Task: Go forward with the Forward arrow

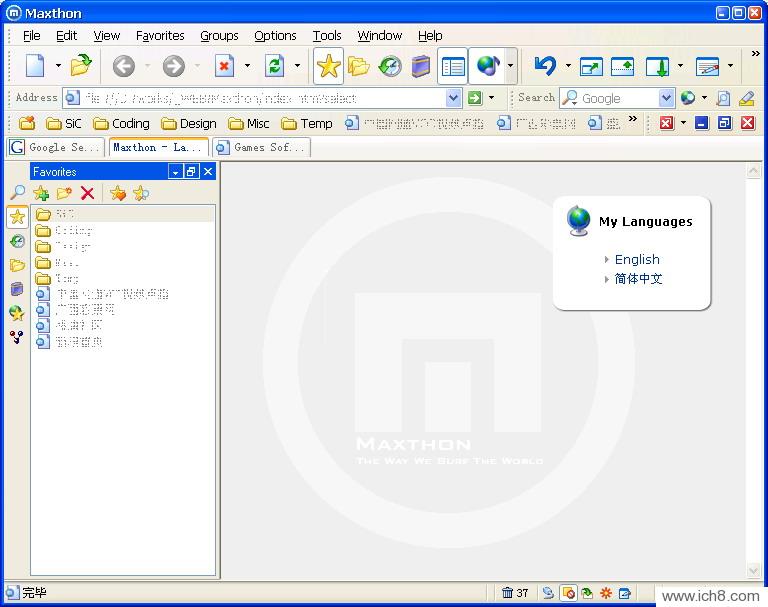Action: tap(173, 66)
